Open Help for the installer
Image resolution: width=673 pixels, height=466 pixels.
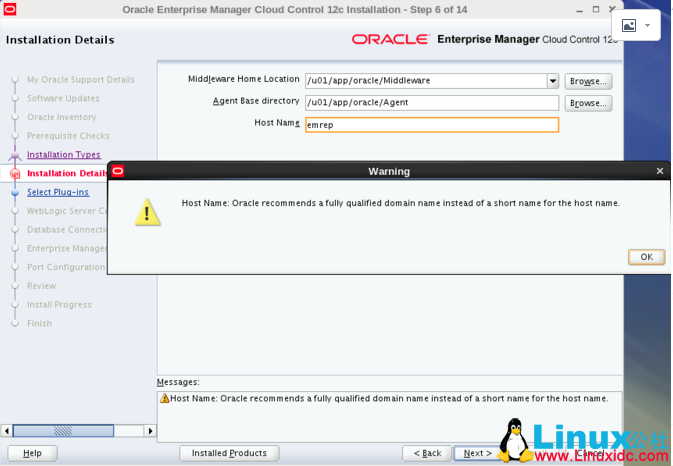click(x=32, y=453)
